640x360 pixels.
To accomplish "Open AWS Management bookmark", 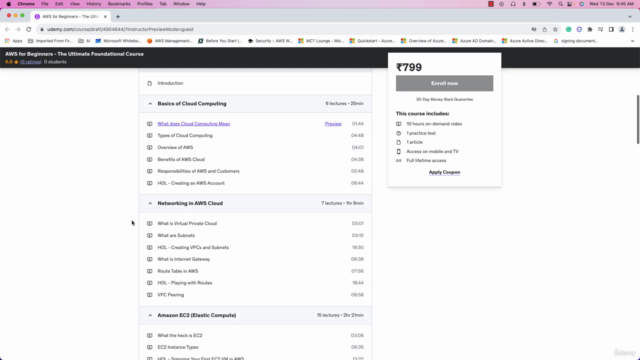I will click(x=169, y=41).
